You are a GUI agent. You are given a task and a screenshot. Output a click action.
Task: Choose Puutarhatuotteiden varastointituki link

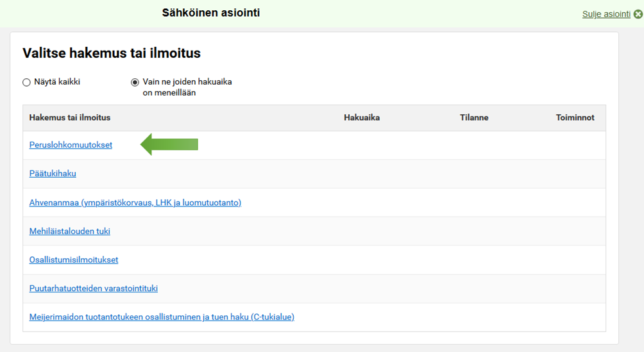[x=93, y=289]
